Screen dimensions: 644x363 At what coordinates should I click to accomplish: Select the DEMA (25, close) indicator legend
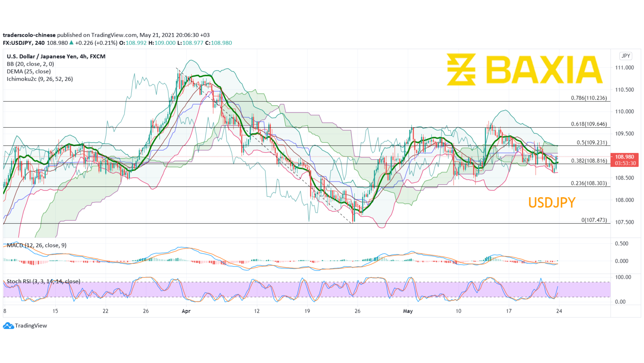(29, 71)
